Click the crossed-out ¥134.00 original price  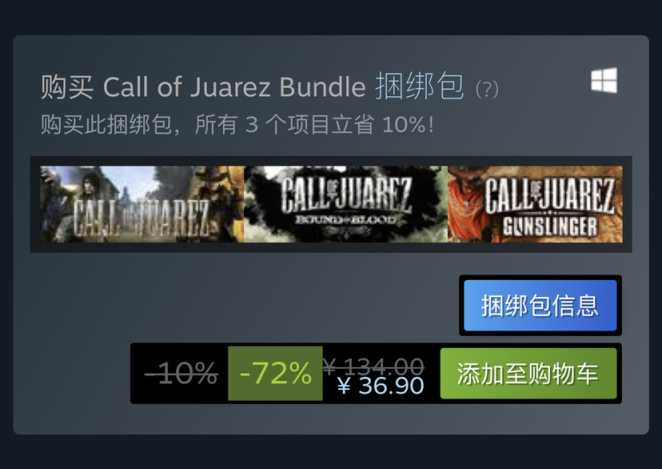click(x=373, y=365)
